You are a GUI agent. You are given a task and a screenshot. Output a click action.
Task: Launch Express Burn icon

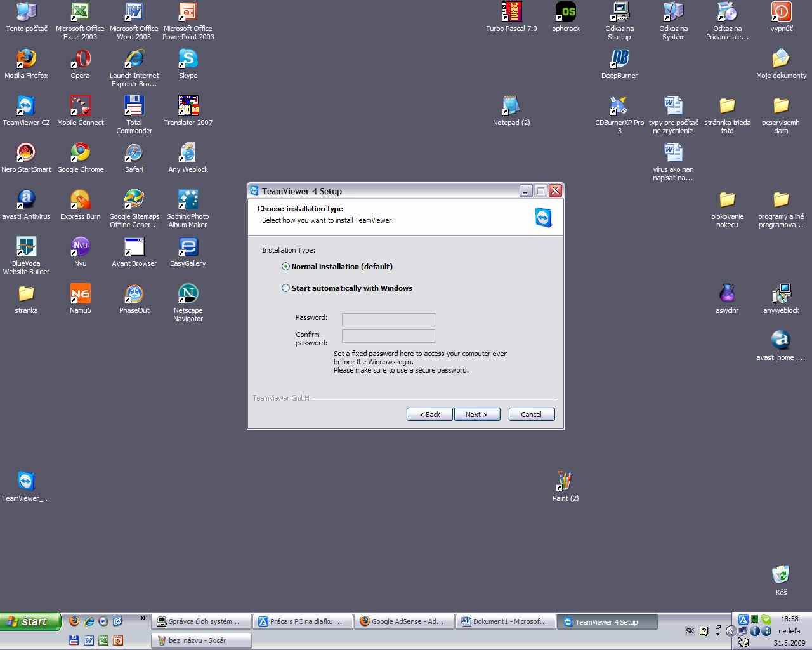(x=80, y=200)
